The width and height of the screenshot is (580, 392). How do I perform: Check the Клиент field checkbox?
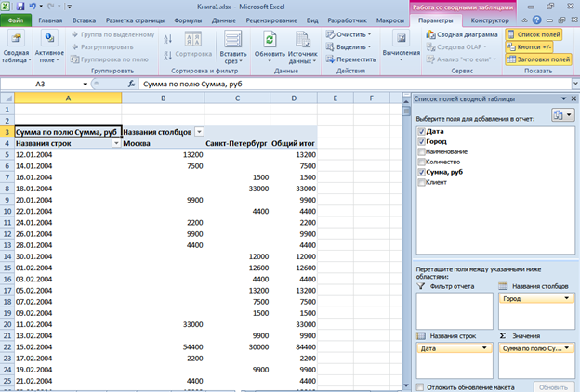(423, 182)
